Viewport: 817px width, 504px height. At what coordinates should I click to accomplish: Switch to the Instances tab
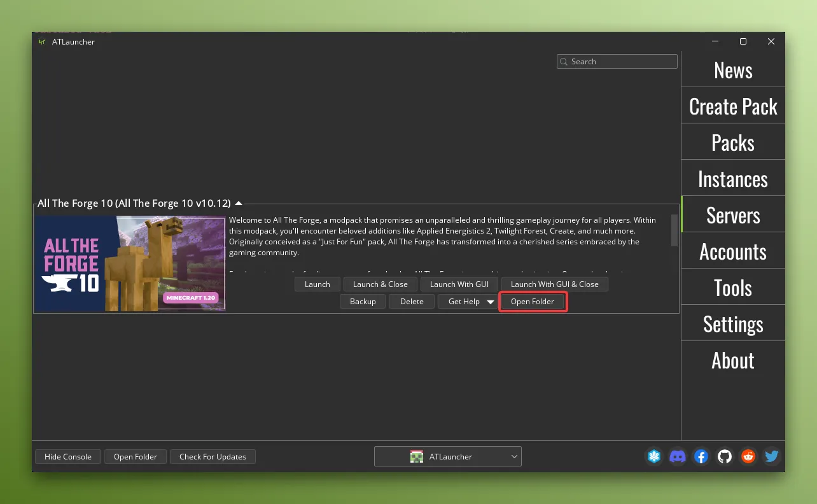point(732,178)
